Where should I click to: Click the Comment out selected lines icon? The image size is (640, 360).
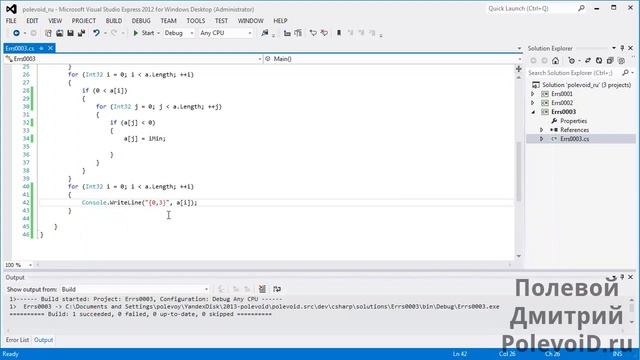coord(313,33)
